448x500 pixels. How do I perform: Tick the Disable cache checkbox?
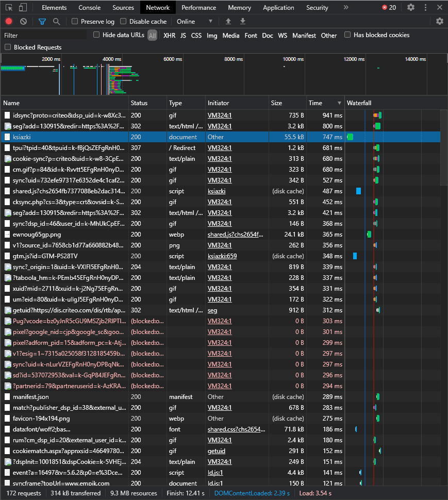[123, 21]
